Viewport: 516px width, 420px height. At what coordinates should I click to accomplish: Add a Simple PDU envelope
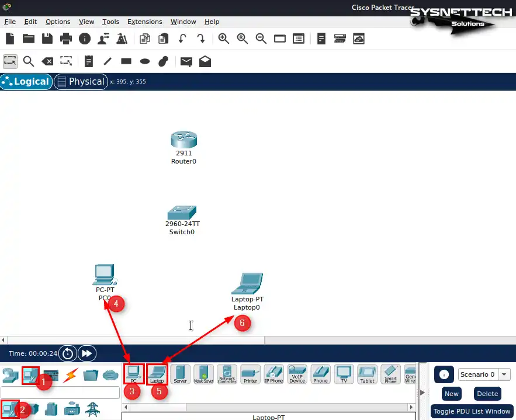[186, 61]
